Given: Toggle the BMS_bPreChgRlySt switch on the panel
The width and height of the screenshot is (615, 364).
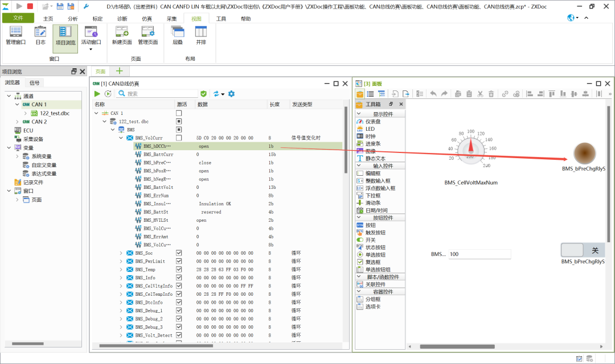Looking at the screenshot, I should coord(583,250).
